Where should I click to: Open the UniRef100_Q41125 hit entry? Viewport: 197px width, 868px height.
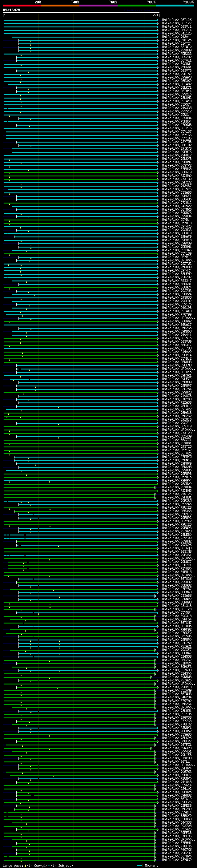(176, 33)
